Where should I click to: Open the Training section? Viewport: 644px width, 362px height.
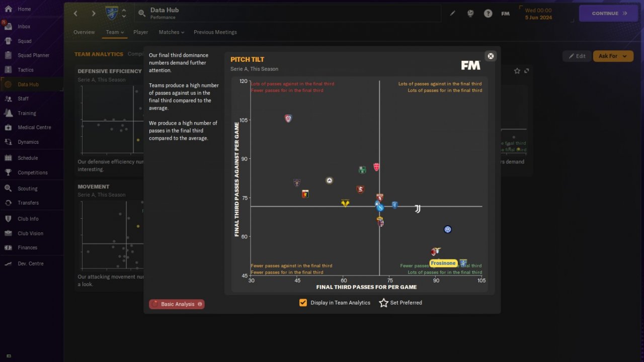click(32, 113)
